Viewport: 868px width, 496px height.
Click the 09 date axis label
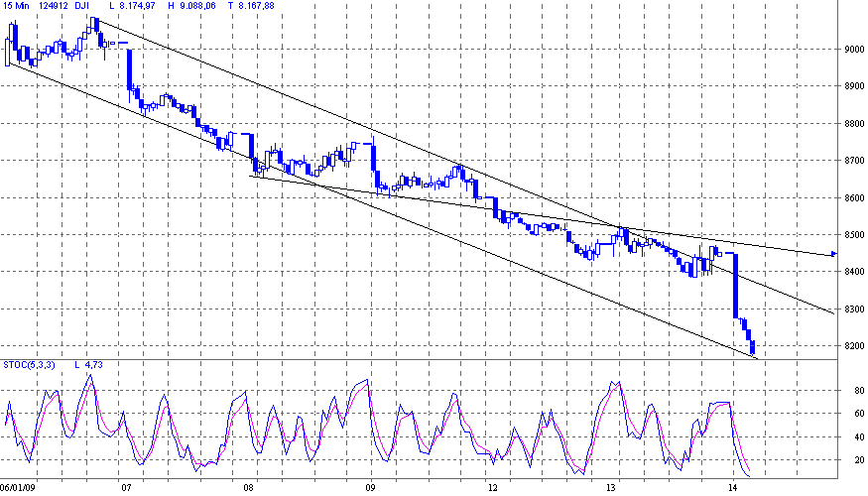(x=370, y=488)
